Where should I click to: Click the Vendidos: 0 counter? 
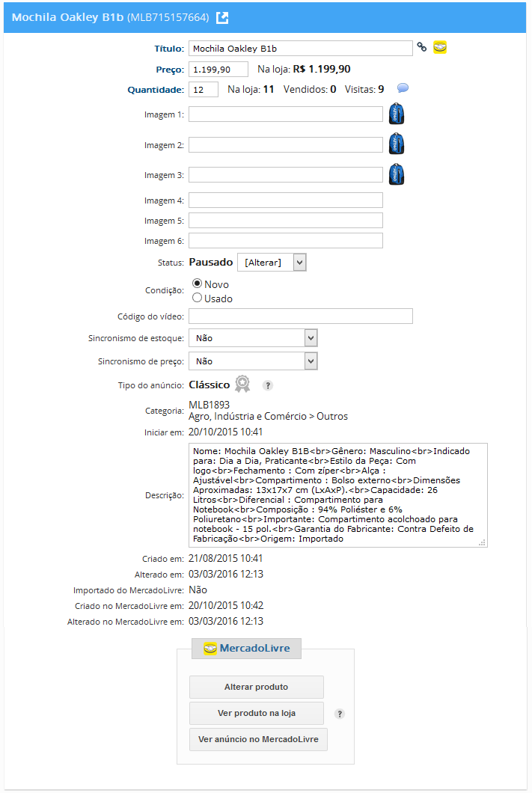pyautogui.click(x=310, y=90)
